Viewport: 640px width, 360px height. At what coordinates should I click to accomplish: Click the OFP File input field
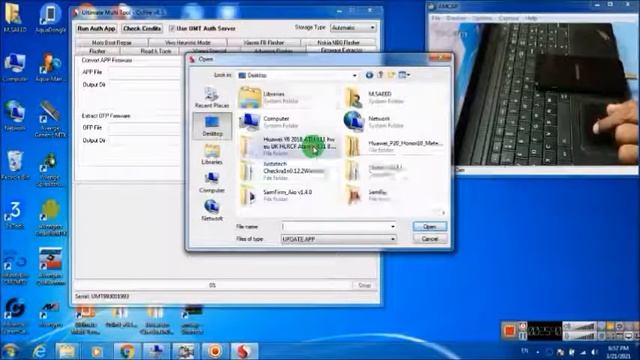(145, 128)
